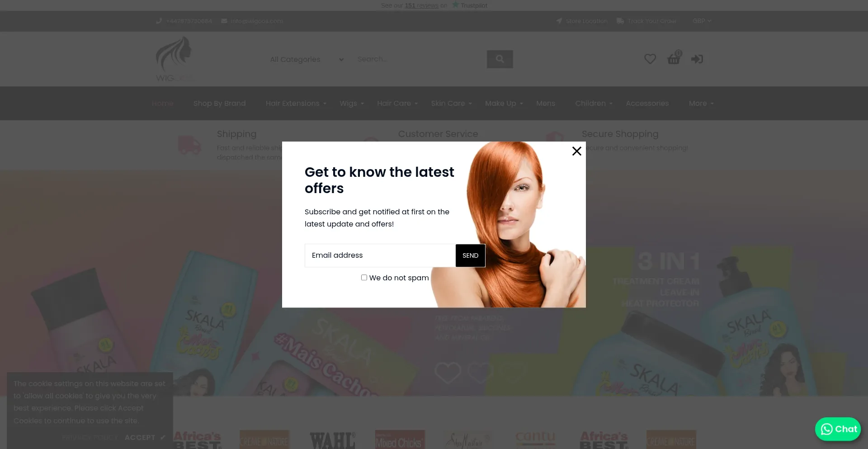
Task: Click the Store Location arrow icon
Action: point(559,21)
